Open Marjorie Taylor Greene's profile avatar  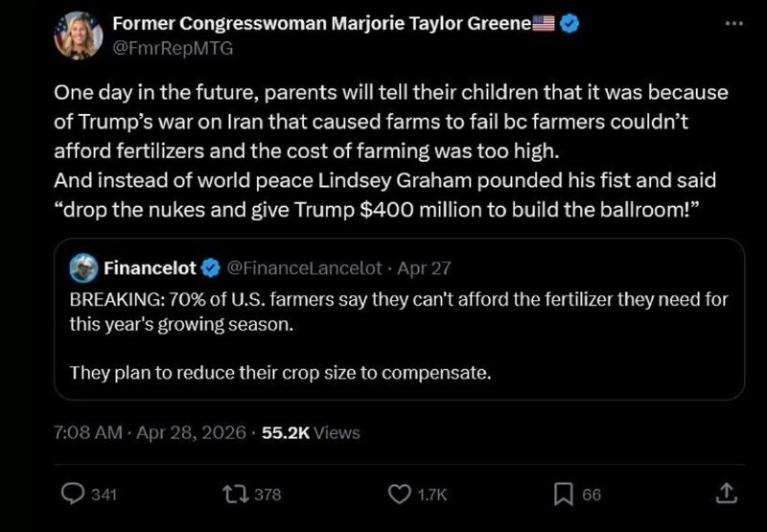click(x=79, y=35)
